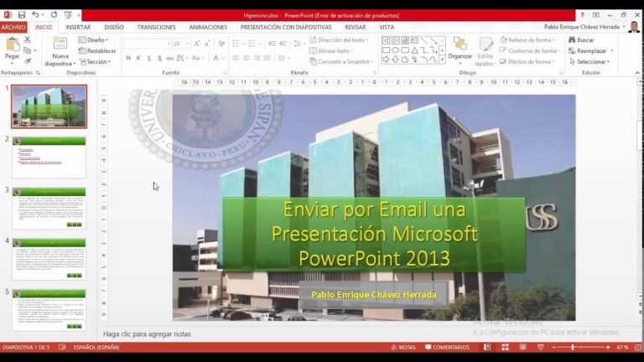Fit slide to current window icon
The image size is (644, 362).
pyautogui.click(x=638, y=347)
